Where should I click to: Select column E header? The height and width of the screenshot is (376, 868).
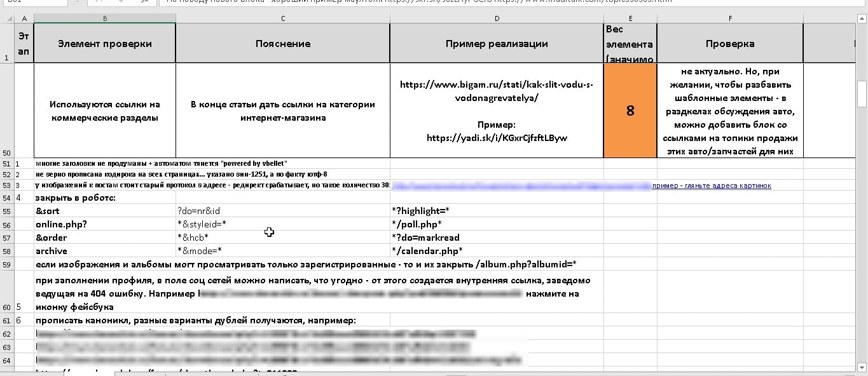[x=630, y=18]
